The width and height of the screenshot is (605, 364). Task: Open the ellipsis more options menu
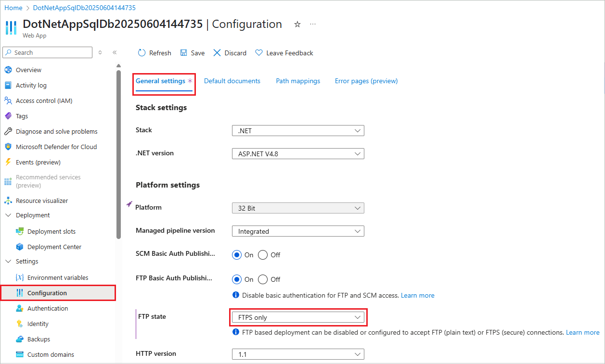313,24
